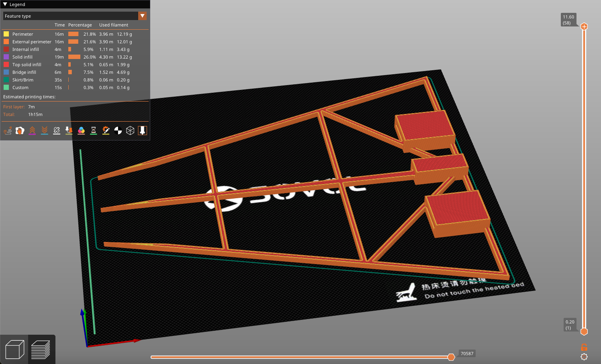The width and height of the screenshot is (601, 364).
Task: Click First layer time 7m value
Action: pyautogui.click(x=31, y=107)
